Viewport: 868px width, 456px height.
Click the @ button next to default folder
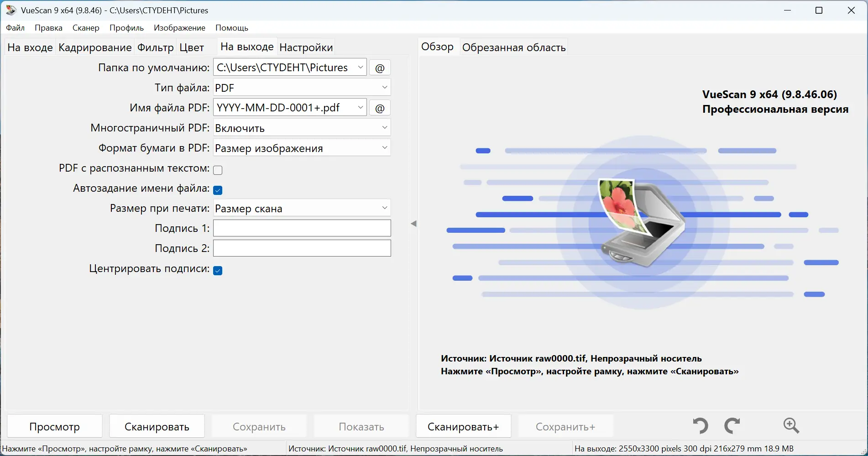[x=380, y=68]
